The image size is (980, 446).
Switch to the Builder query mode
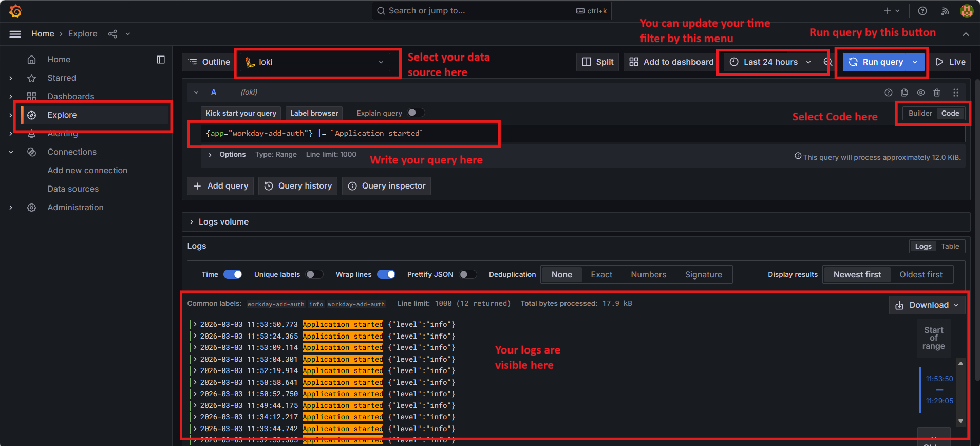point(920,114)
